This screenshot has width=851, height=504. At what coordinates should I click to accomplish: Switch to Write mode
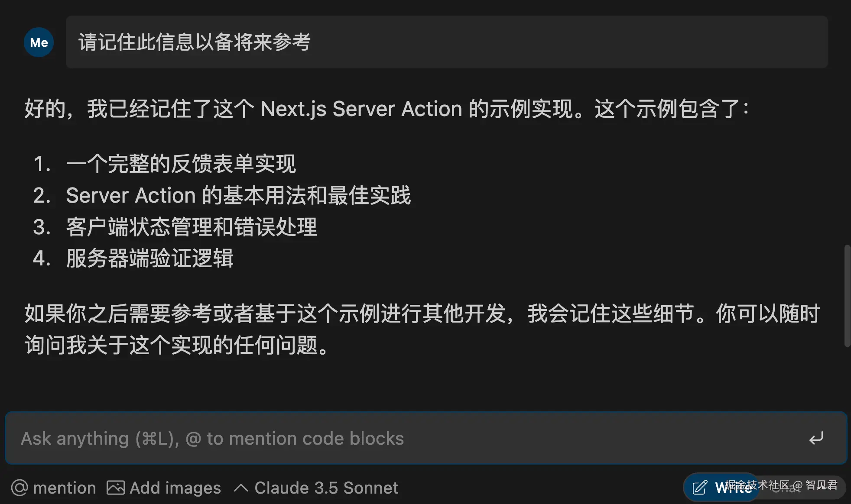[x=732, y=488]
